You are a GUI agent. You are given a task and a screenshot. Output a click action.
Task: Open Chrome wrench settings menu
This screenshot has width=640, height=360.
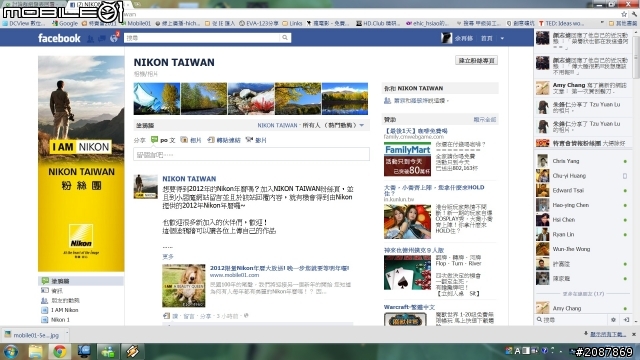pos(634,14)
